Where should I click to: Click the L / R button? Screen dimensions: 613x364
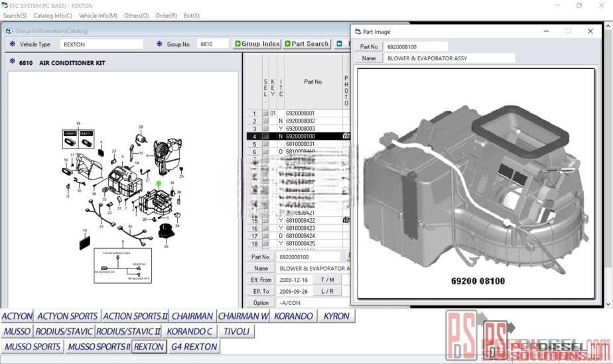(328, 291)
